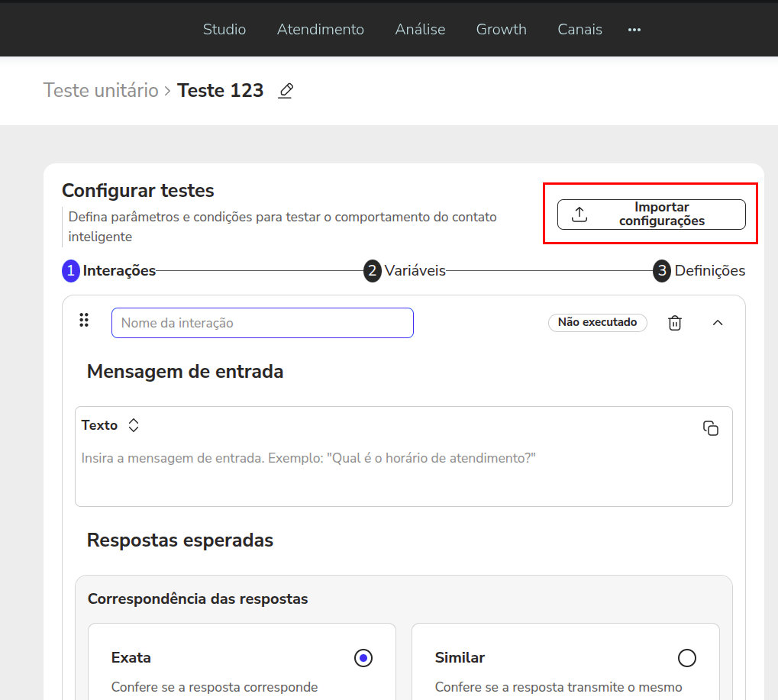This screenshot has height=700, width=778.
Task: Open the Atendimento menu
Action: [x=321, y=30]
